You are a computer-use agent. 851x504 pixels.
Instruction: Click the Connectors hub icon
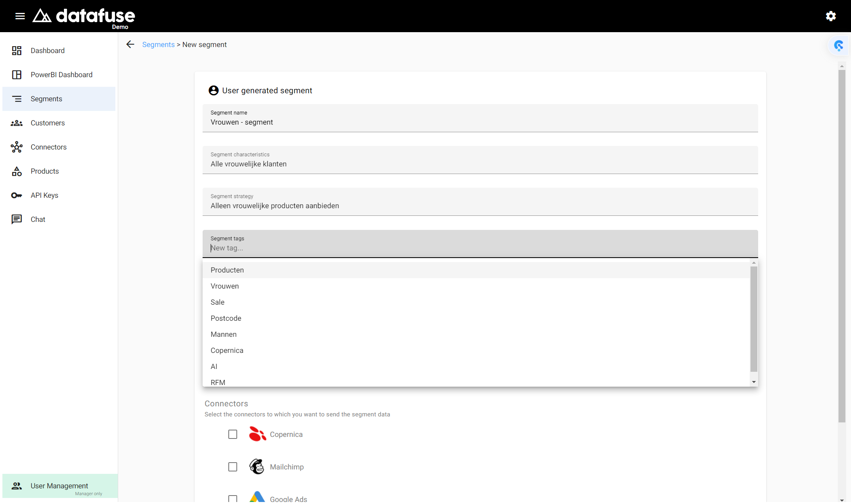point(16,147)
